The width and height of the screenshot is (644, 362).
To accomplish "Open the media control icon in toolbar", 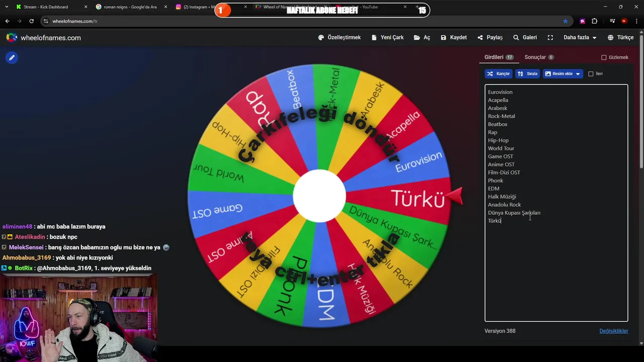I will click(x=612, y=21).
